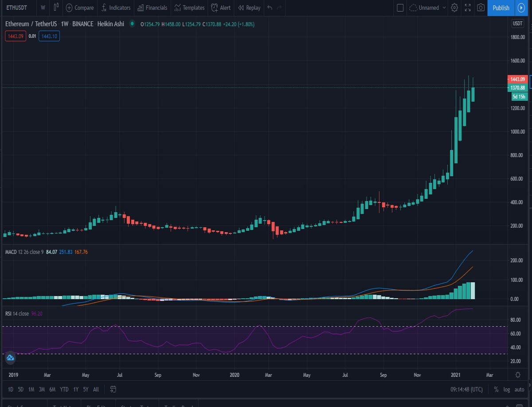Enter fullscreen mode

pyautogui.click(x=468, y=8)
